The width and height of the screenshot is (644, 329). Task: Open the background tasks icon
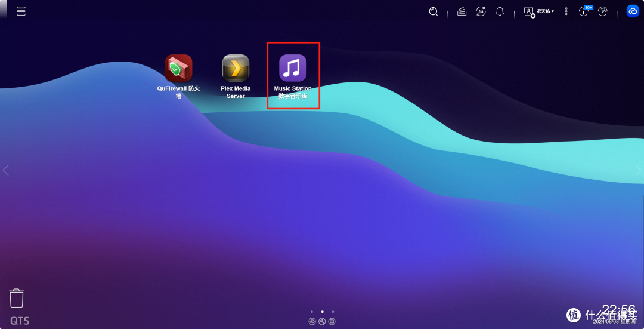click(x=462, y=11)
